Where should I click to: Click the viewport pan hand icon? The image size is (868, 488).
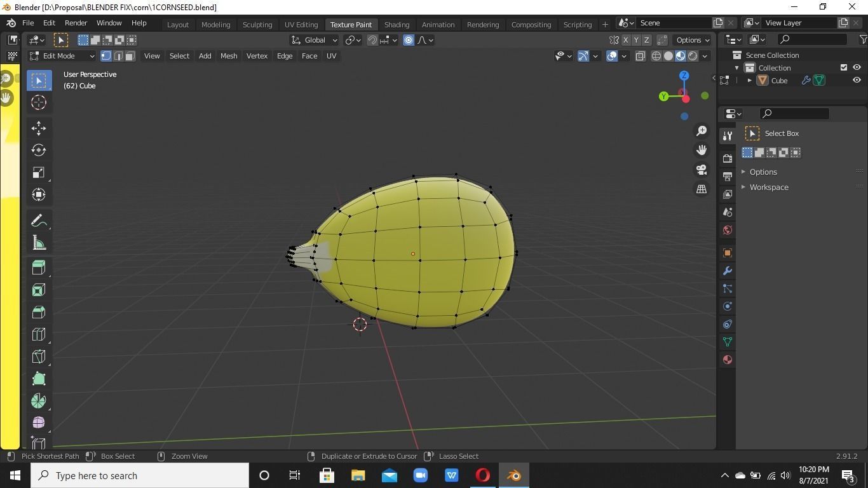tap(702, 150)
